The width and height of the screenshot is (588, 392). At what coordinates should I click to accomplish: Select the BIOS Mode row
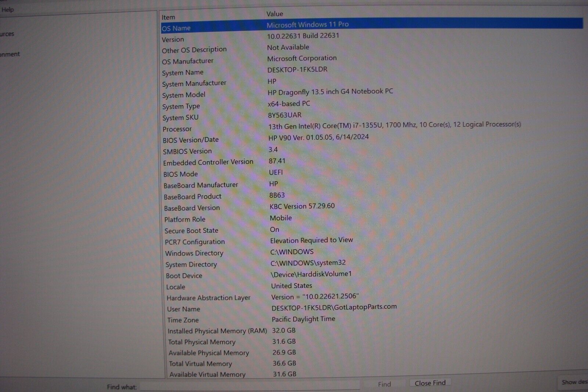pyautogui.click(x=372, y=173)
